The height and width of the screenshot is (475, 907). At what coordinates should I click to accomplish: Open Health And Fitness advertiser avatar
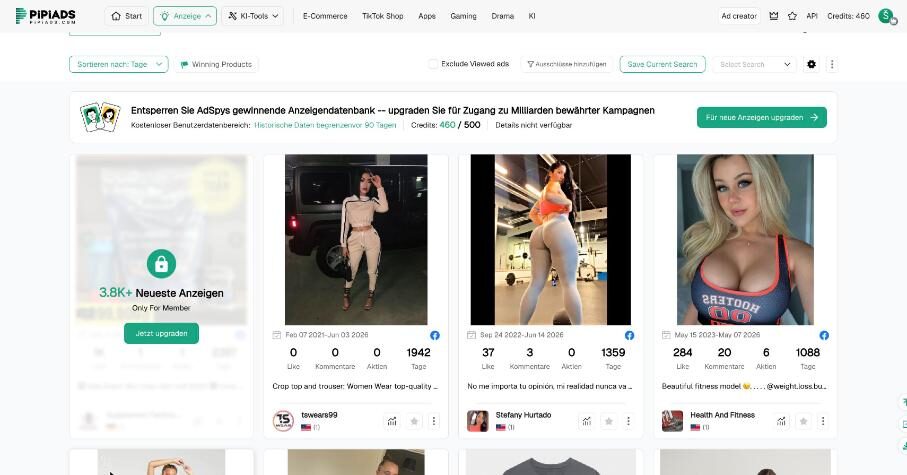pos(672,421)
